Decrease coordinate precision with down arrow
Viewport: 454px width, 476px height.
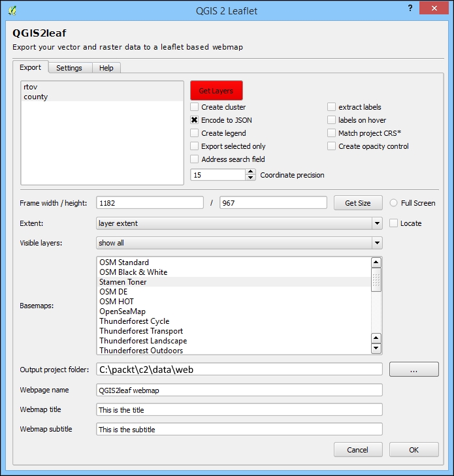[x=250, y=178]
